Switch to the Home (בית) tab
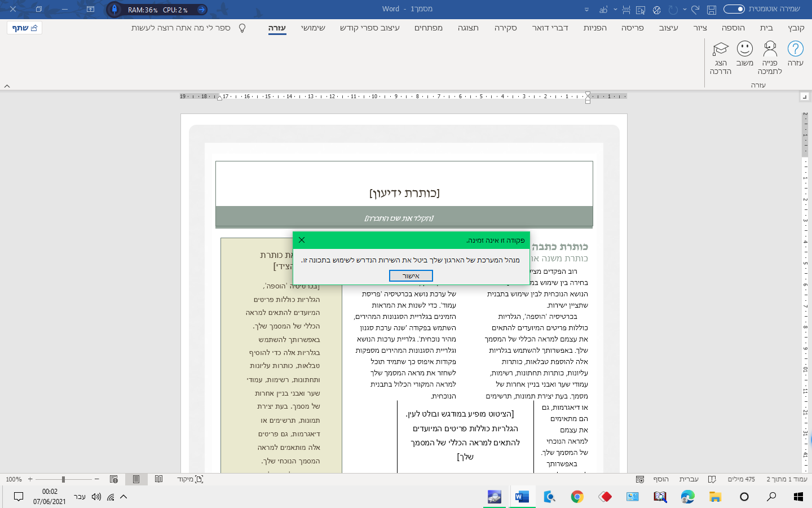This screenshot has height=508, width=812. 766,28
